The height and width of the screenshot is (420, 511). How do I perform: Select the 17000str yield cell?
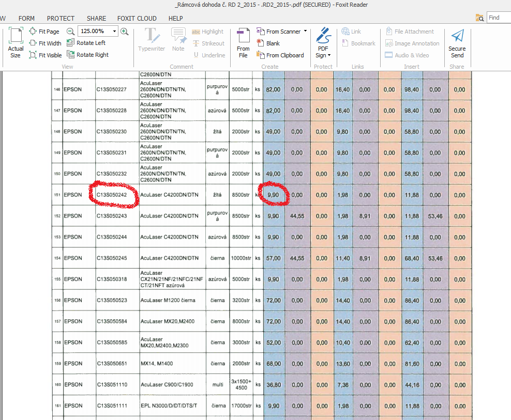tap(242, 406)
